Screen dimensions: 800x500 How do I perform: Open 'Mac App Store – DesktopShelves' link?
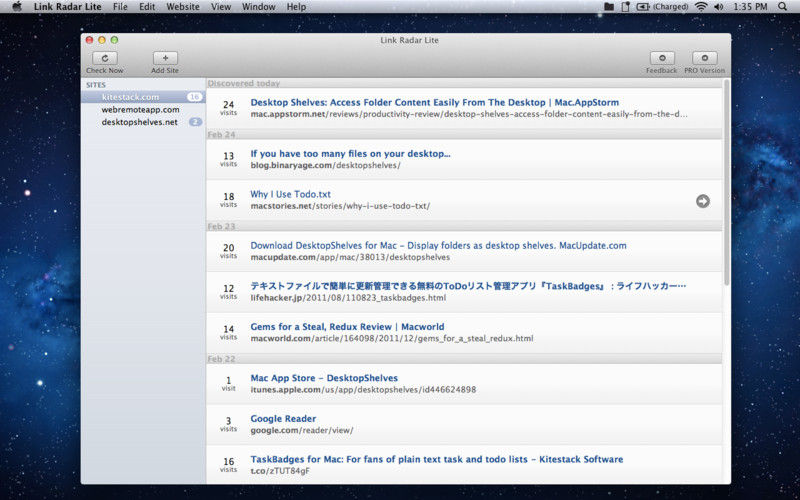324,378
